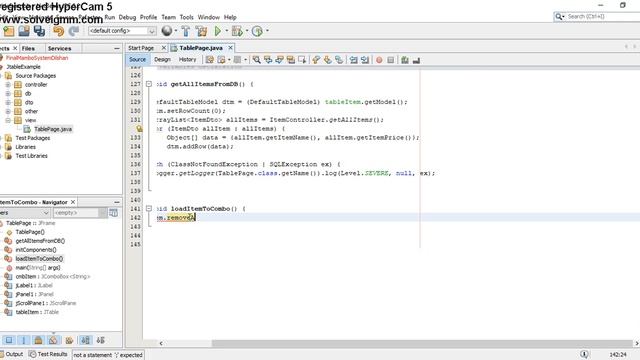Click the Previous Bookmark icon
Screen dimensions: 640x360
[316, 60]
